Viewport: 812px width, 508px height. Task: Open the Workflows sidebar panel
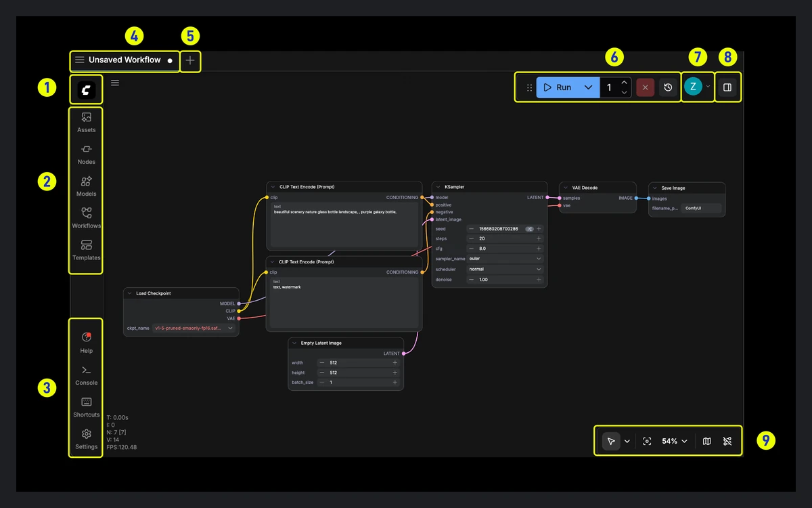point(87,218)
